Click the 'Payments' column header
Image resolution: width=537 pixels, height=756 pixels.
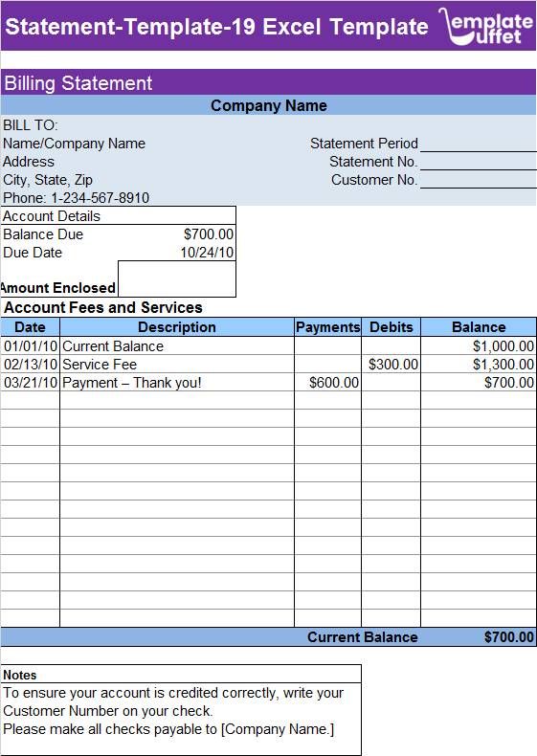pyautogui.click(x=327, y=327)
